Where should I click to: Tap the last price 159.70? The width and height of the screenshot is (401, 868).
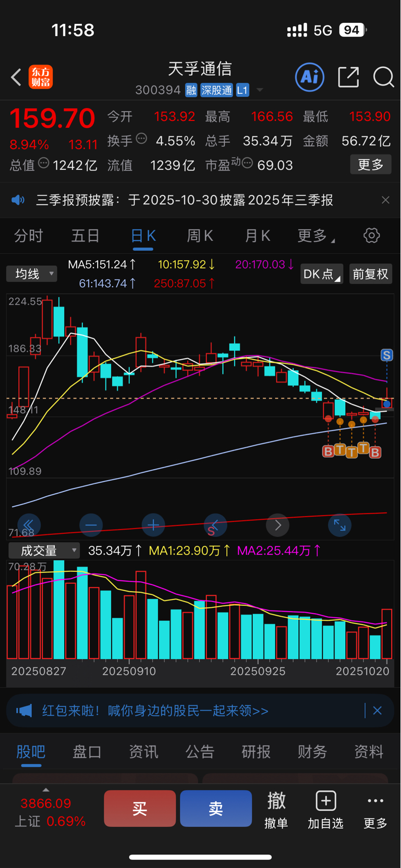pos(52,118)
